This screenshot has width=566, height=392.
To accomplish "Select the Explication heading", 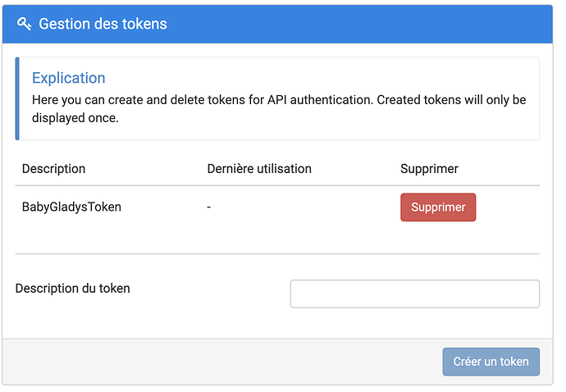I will coord(68,78).
